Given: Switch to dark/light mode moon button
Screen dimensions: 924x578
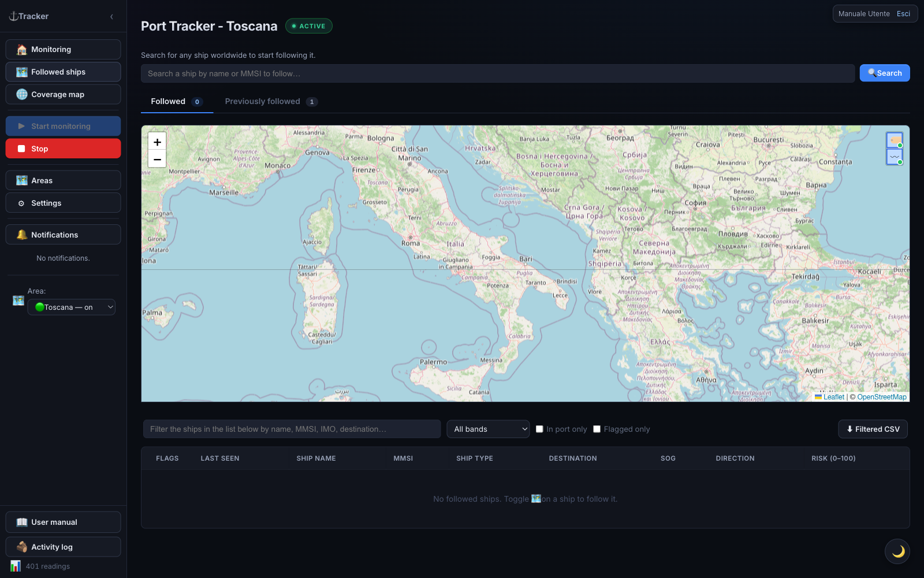Looking at the screenshot, I should tap(897, 551).
